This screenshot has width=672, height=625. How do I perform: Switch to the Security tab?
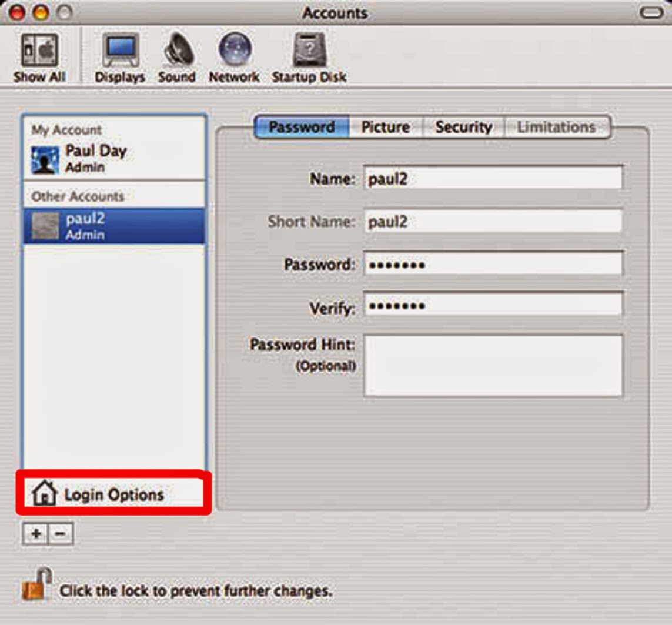463,127
